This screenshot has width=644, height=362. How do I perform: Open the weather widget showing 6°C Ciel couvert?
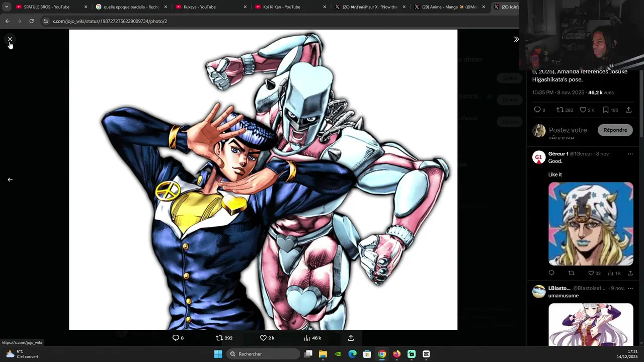22,354
